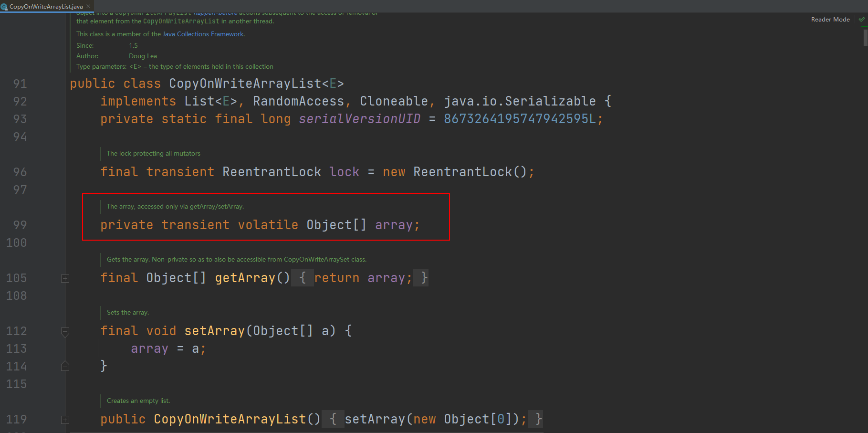Click line number 91 in the gutter
Image resolution: width=868 pixels, height=433 pixels.
pyautogui.click(x=20, y=84)
